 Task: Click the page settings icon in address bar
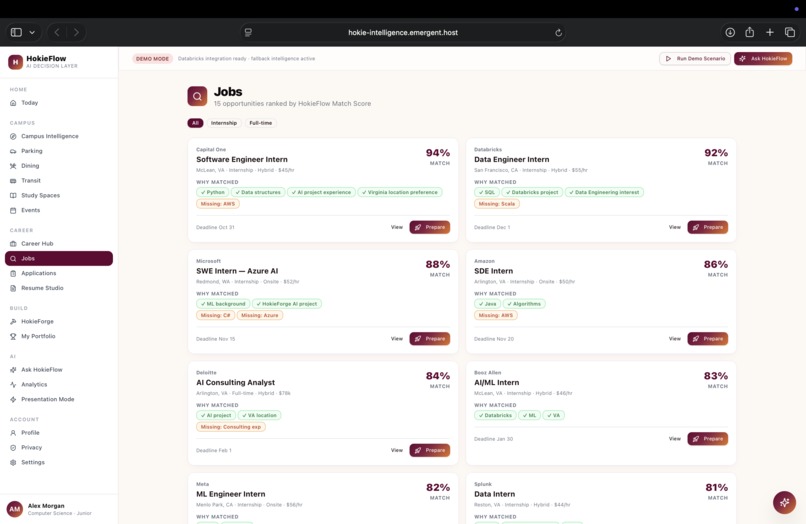click(248, 32)
